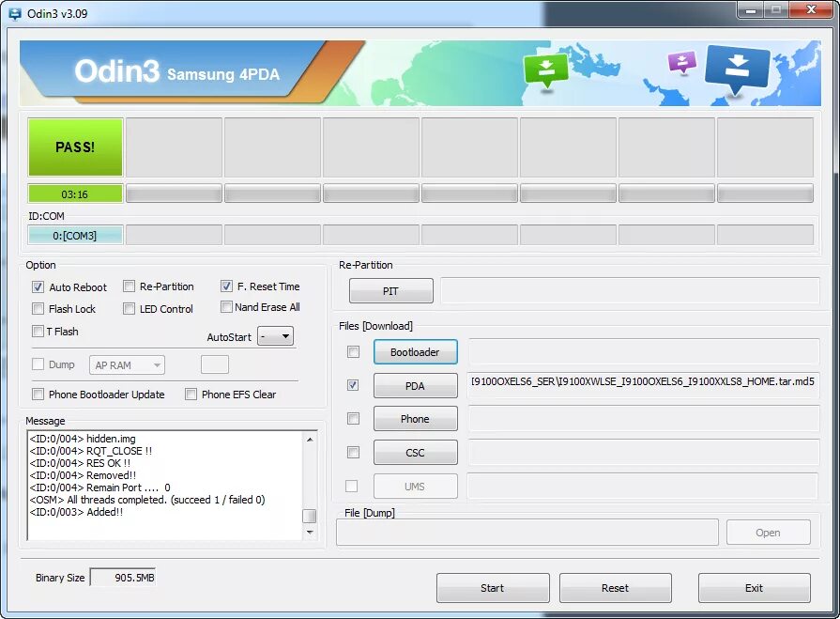Viewport: 840px width, 619px height.
Task: Click the 'RQT_CLOSE !!' log line
Action: [90, 451]
